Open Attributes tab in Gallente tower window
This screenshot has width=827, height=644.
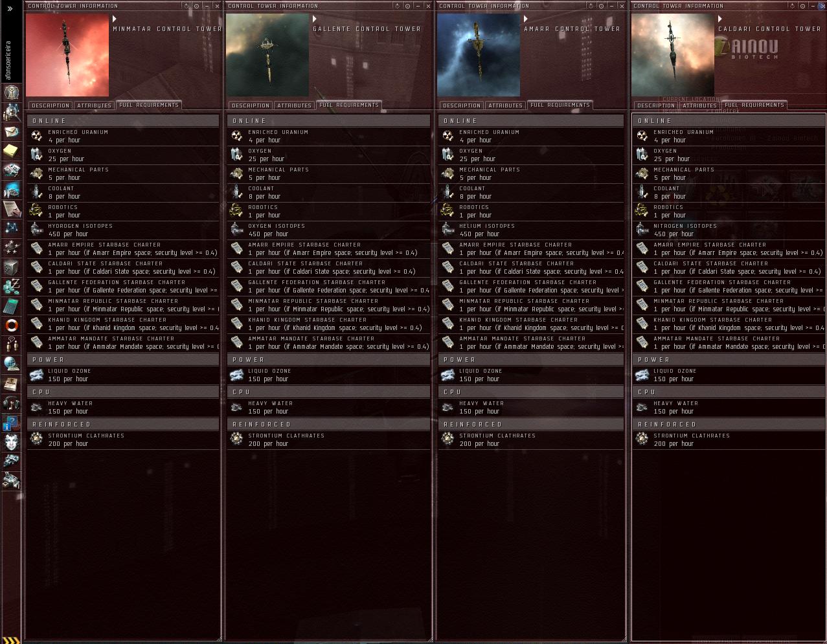pyautogui.click(x=295, y=105)
